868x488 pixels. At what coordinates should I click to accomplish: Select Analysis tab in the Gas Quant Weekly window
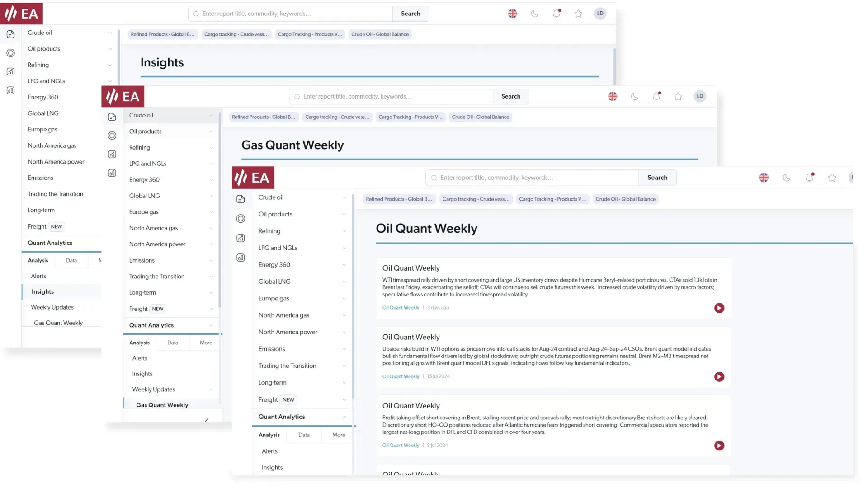tap(139, 343)
